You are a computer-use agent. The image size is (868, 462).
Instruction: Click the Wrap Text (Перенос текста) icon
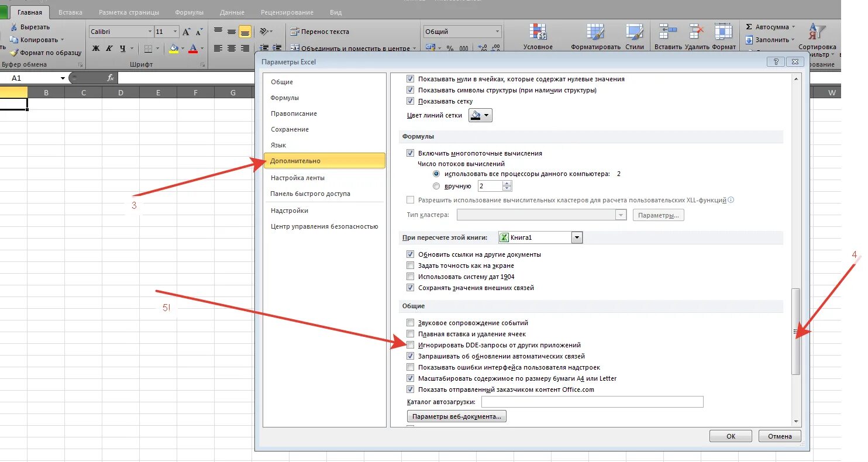(295, 32)
